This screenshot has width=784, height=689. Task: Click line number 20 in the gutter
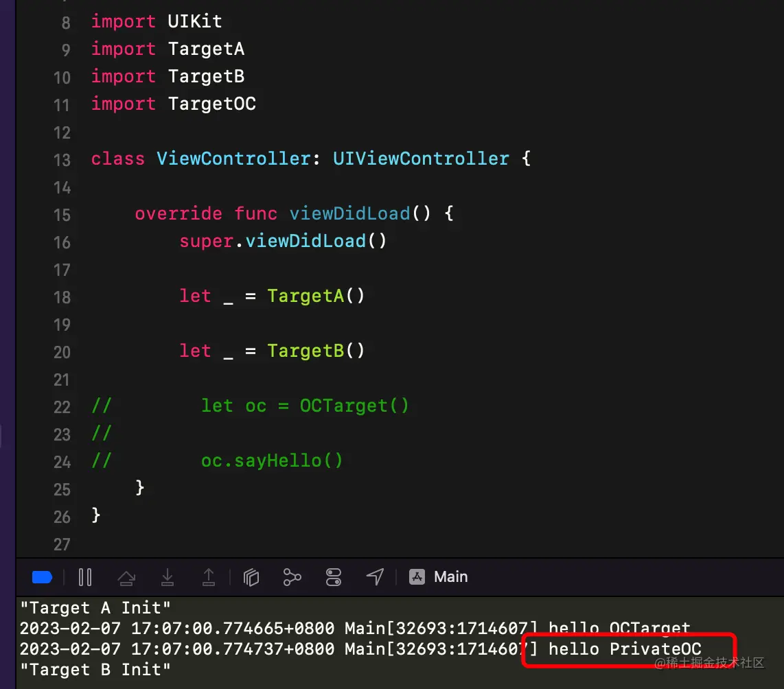coord(62,352)
